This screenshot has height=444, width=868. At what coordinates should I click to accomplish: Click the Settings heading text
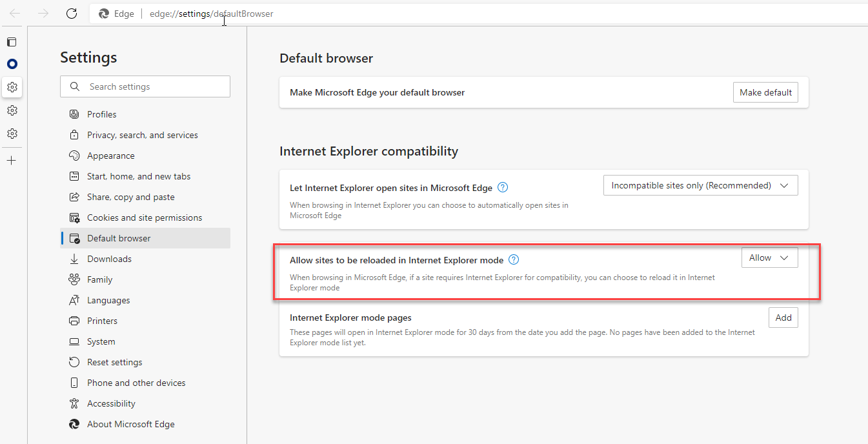[88, 57]
